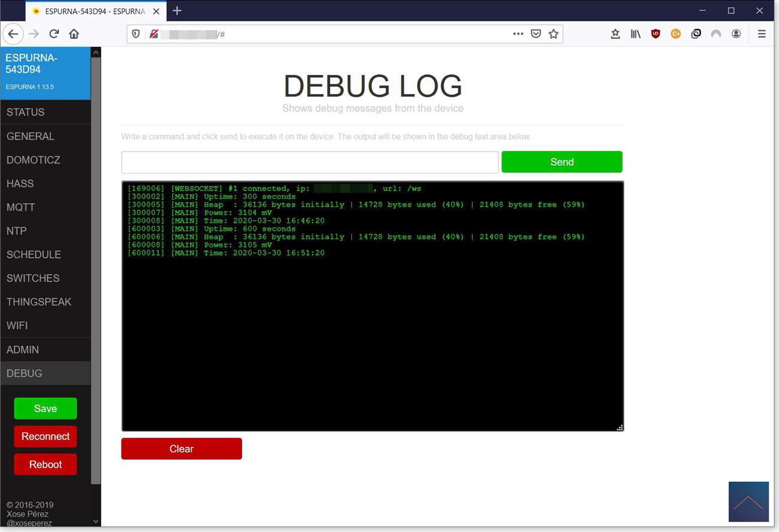
Task: Open the uBlock Origin extension icon
Action: tap(656, 34)
